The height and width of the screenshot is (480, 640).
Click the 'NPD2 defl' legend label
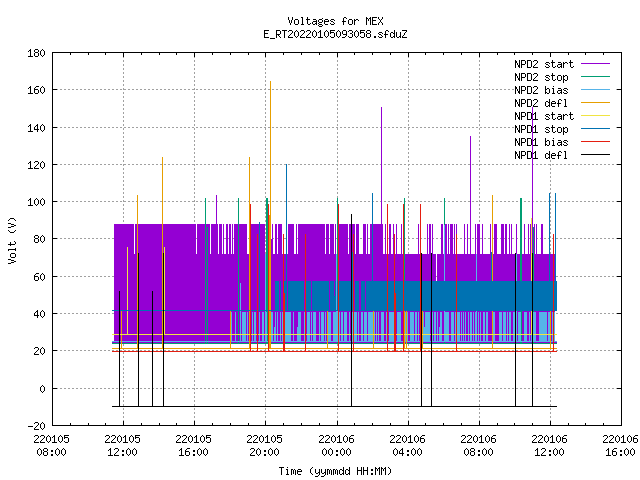tap(541, 103)
